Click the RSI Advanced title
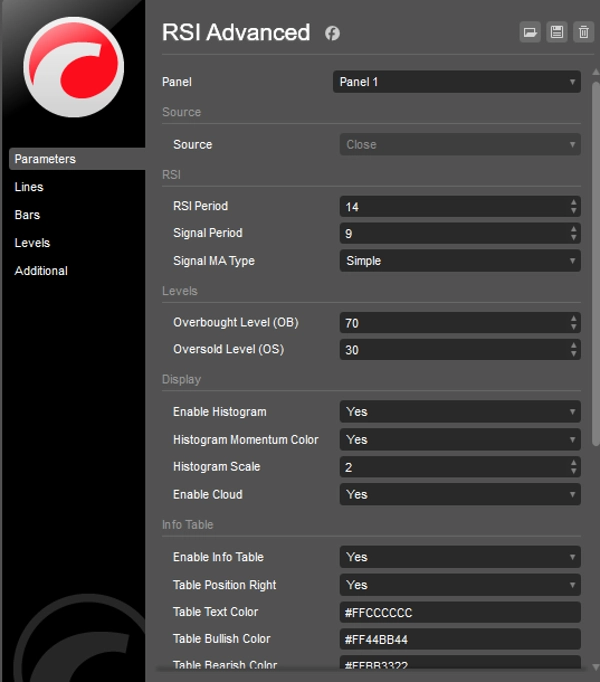 point(236,33)
